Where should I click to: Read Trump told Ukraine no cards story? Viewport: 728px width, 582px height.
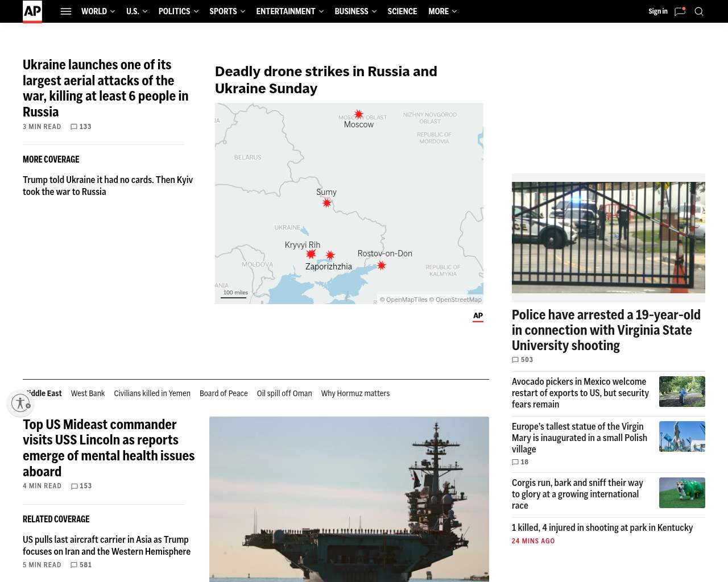pyautogui.click(x=108, y=186)
